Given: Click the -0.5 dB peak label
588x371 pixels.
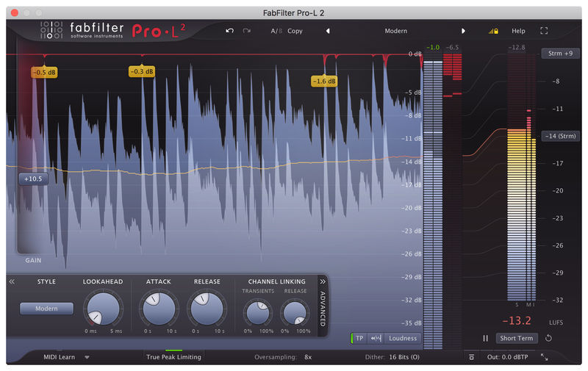Looking at the screenshot, I should [x=44, y=72].
